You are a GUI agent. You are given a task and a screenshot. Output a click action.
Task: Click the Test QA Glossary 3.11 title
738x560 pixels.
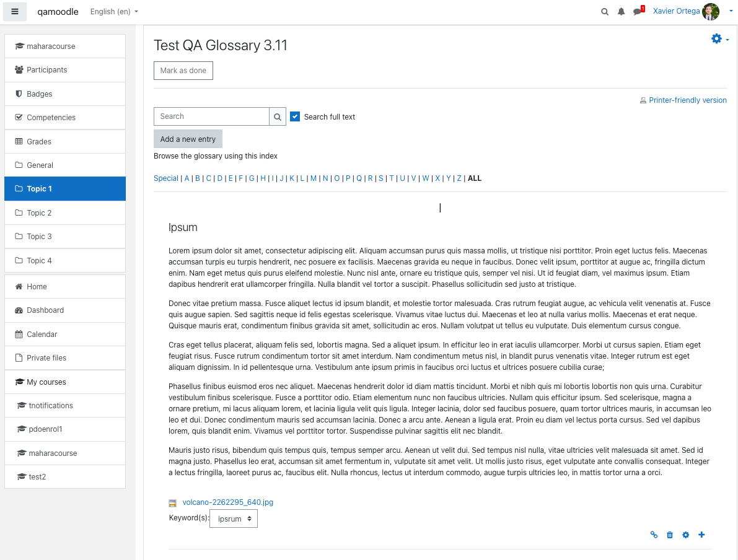(x=220, y=45)
